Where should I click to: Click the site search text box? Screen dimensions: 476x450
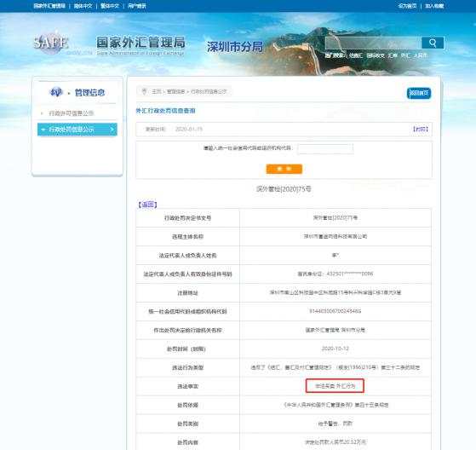pyautogui.click(x=374, y=43)
